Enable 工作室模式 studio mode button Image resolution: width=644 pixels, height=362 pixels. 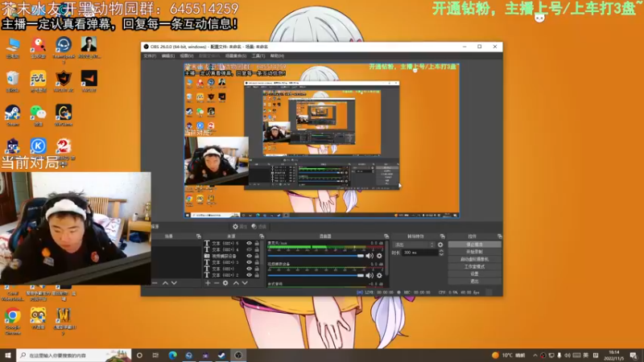[x=474, y=267]
